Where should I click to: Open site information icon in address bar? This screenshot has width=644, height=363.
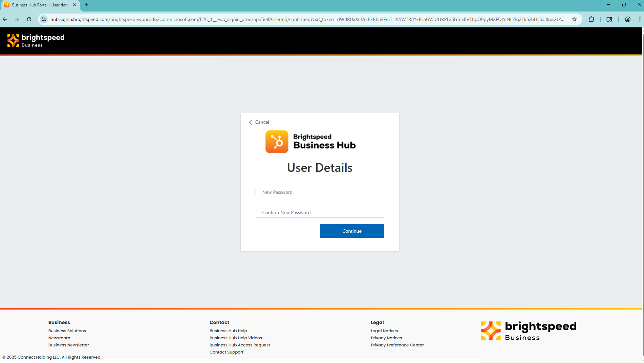click(x=44, y=19)
